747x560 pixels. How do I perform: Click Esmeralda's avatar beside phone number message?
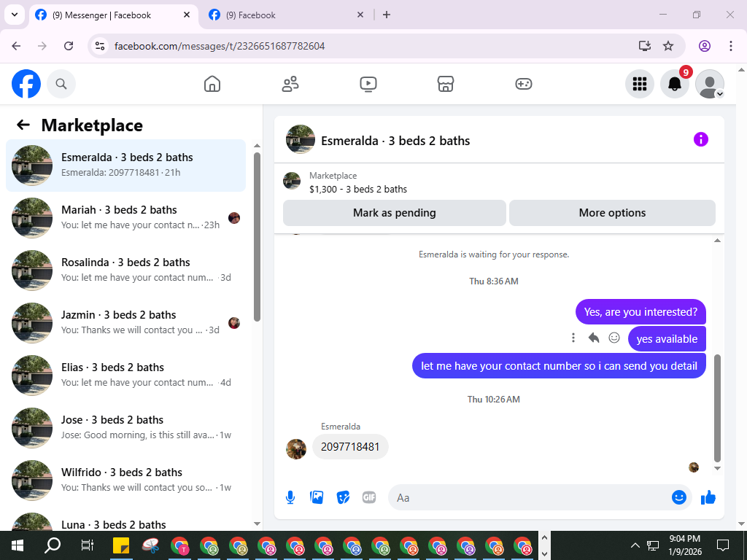tap(296, 449)
